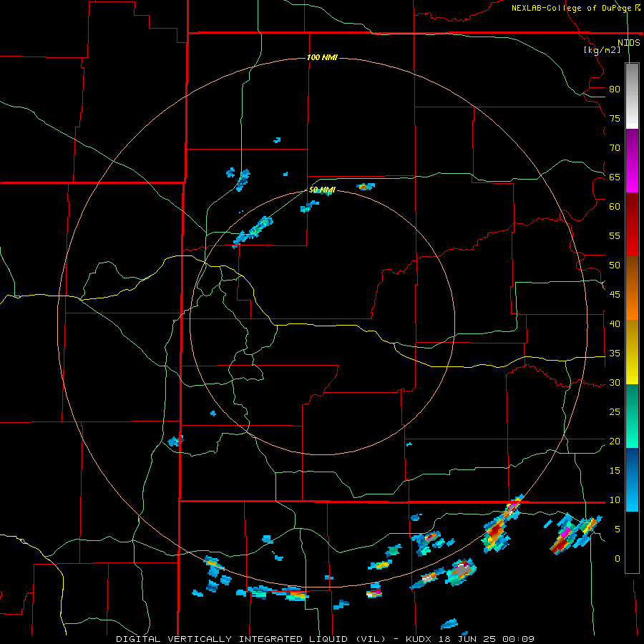
Task: Click the 75 value on the legend
Action: point(615,119)
